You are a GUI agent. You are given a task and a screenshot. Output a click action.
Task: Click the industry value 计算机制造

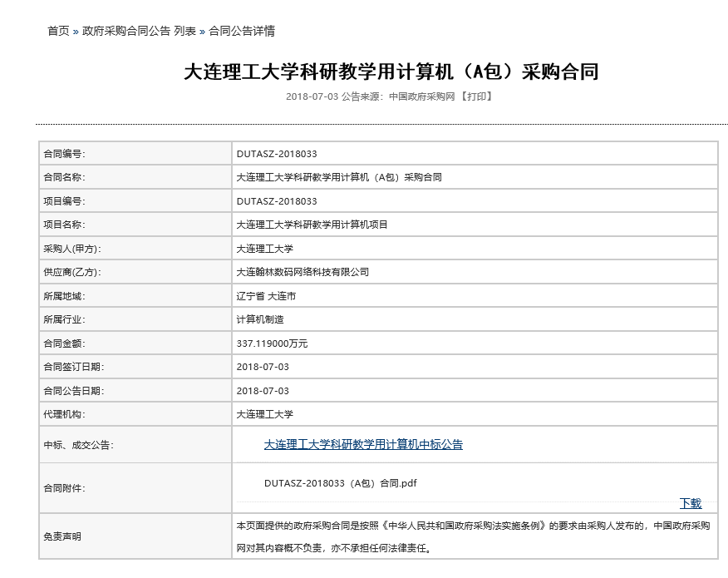coord(260,319)
